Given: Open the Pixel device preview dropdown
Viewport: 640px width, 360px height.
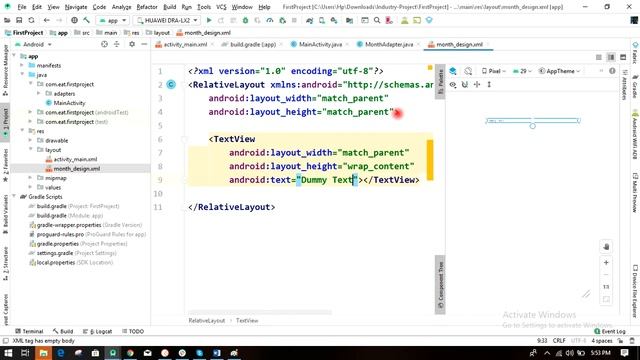Looking at the screenshot, I should (493, 71).
